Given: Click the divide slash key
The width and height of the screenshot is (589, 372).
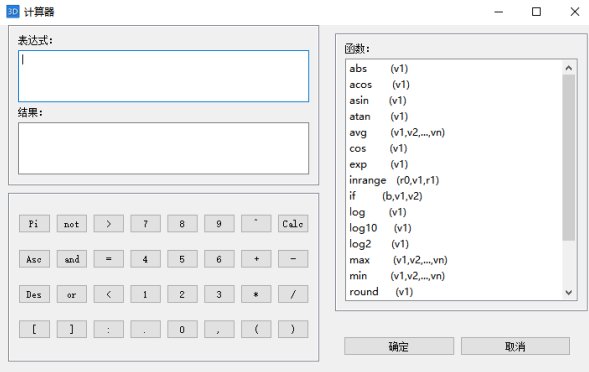Looking at the screenshot, I should pos(293,295).
